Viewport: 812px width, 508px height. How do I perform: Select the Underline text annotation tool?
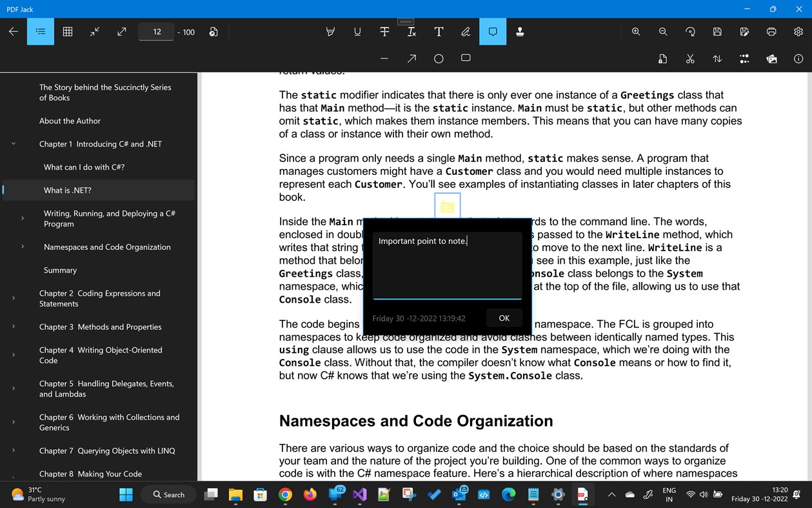357,31
